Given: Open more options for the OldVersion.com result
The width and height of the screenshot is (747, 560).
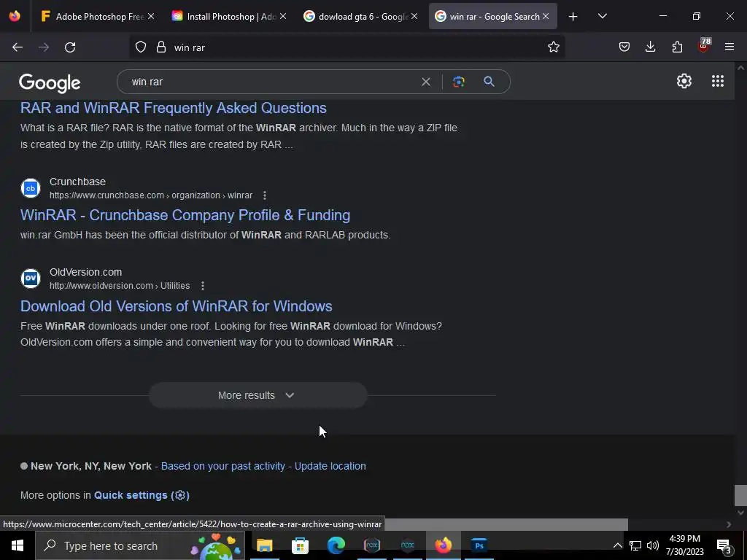Looking at the screenshot, I should pos(203,286).
